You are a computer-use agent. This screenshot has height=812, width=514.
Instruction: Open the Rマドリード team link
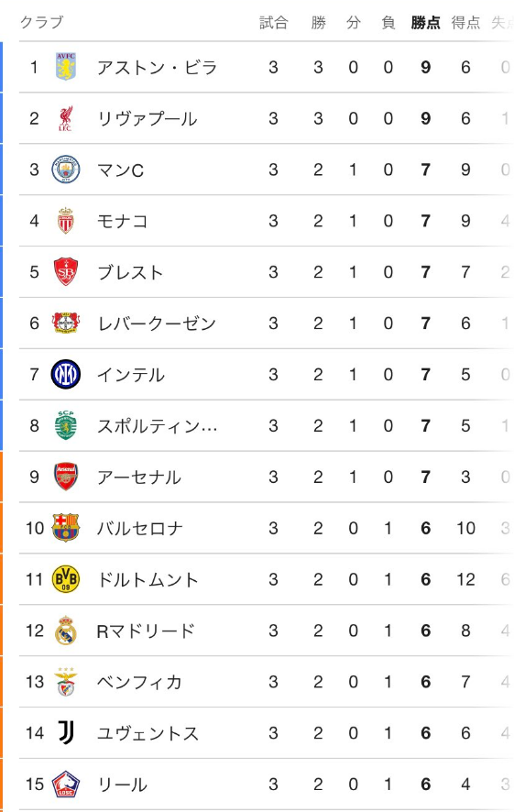click(146, 631)
